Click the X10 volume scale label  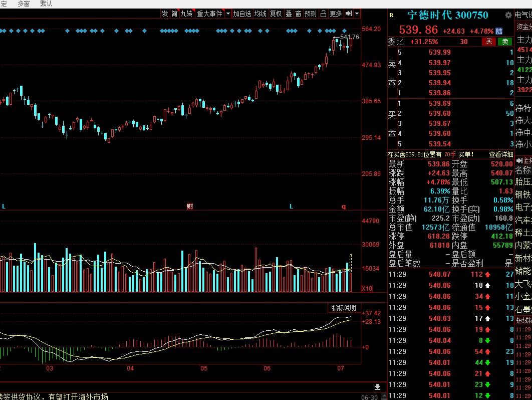click(367, 289)
